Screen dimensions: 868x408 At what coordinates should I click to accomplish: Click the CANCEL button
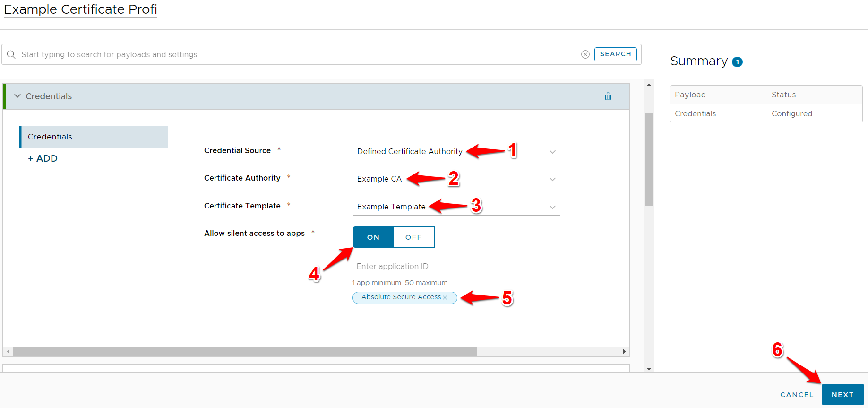pyautogui.click(x=797, y=395)
